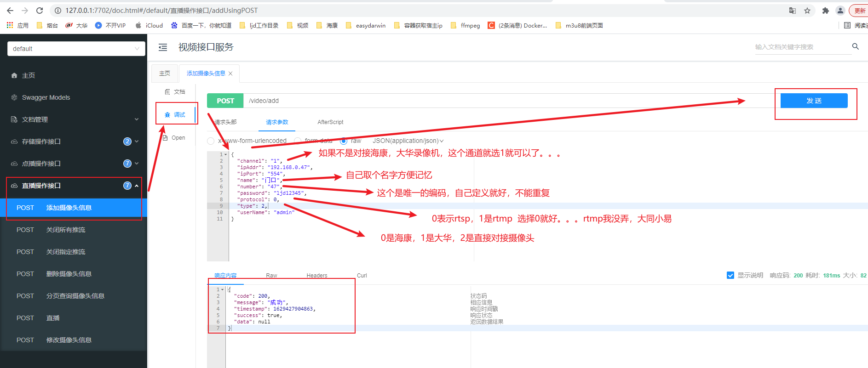Image resolution: width=868 pixels, height=368 pixels.
Task: Click the green POST method button
Action: coord(225,101)
